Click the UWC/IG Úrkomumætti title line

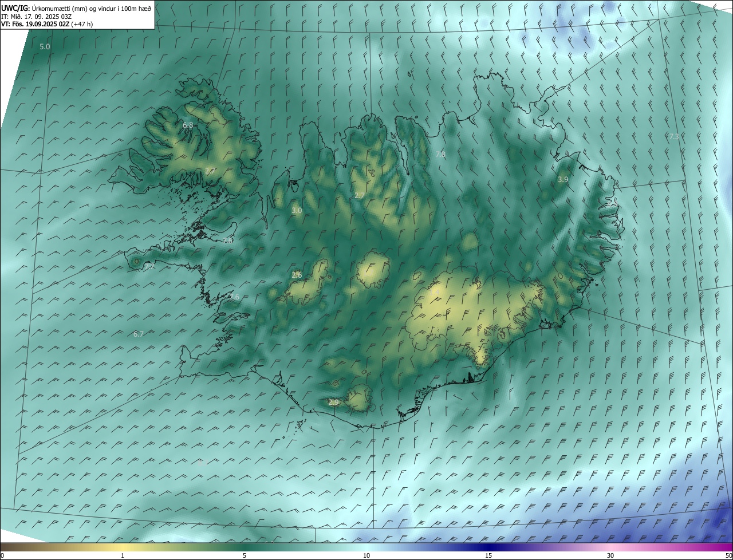[76, 7]
